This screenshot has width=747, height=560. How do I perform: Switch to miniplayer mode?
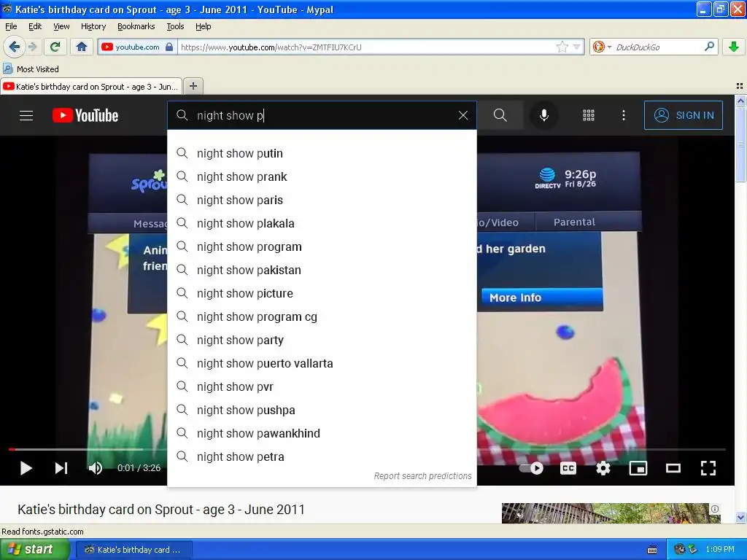pos(638,468)
